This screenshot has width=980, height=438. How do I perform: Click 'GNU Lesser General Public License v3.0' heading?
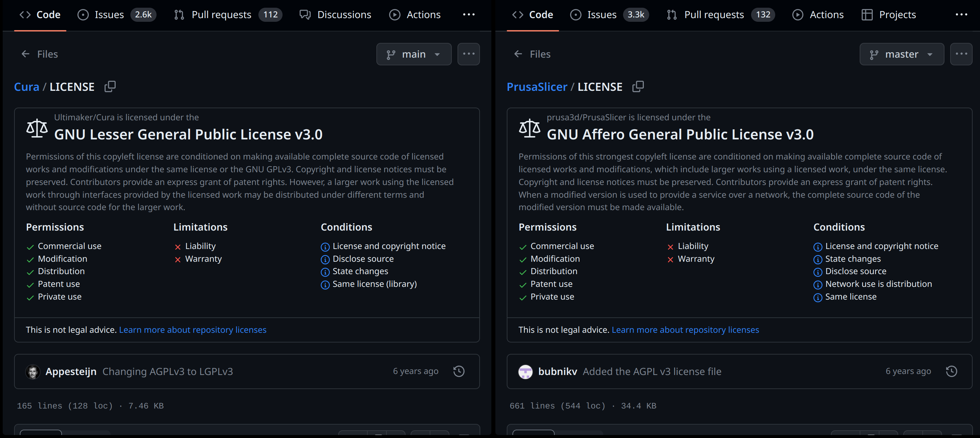pyautogui.click(x=188, y=134)
